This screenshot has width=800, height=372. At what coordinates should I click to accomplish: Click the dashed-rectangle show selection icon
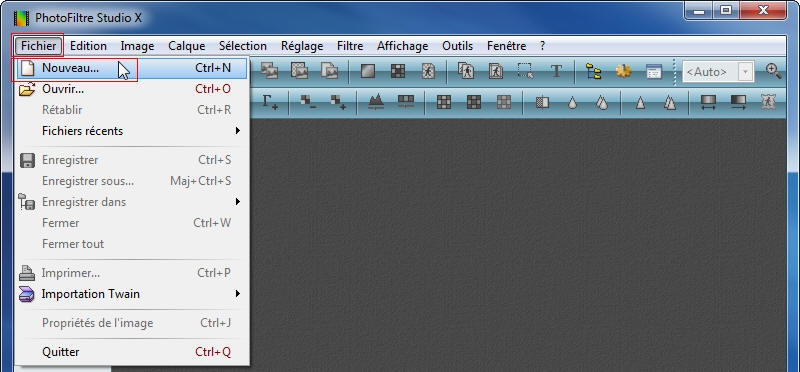pyautogui.click(x=526, y=71)
